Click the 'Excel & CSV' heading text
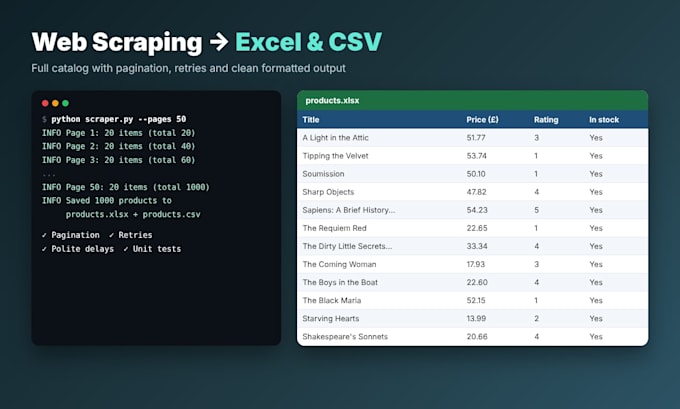This screenshot has height=409, width=680. click(308, 42)
